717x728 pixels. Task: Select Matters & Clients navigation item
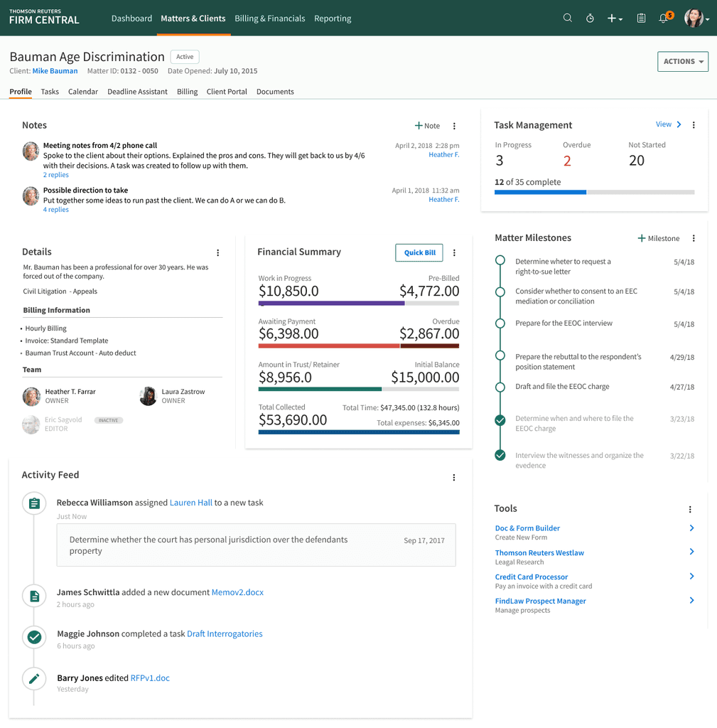tap(193, 18)
